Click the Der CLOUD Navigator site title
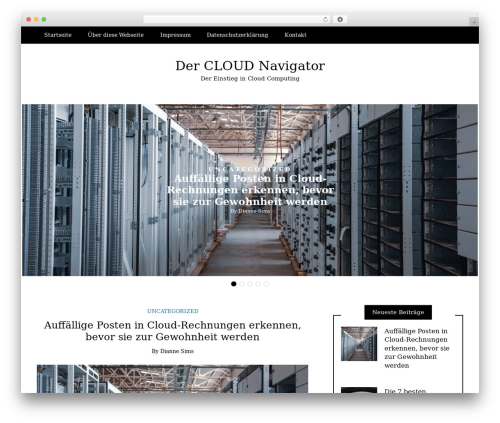Screen dimensions: 500x423 [x=250, y=66]
